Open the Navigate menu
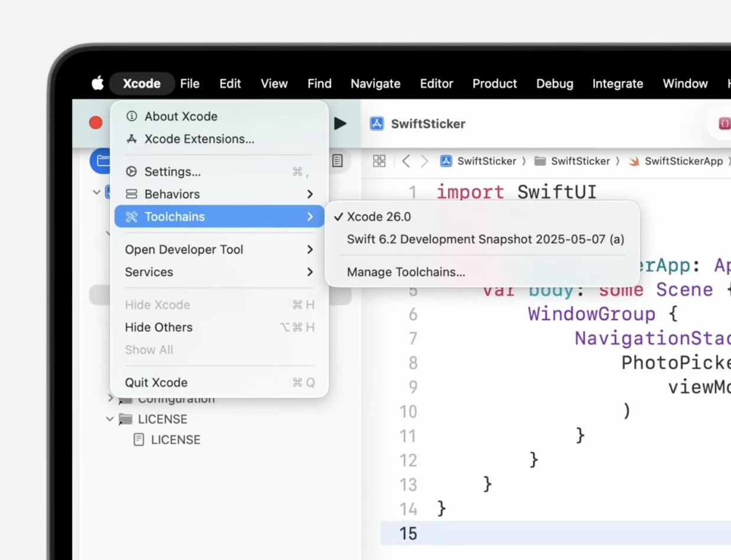 (376, 84)
